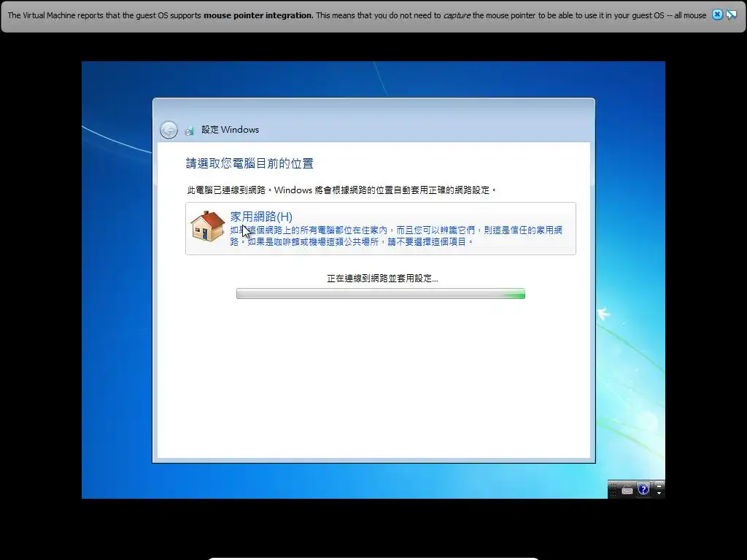
Task: Click the 此電腦已連線到網路 description line
Action: point(341,190)
